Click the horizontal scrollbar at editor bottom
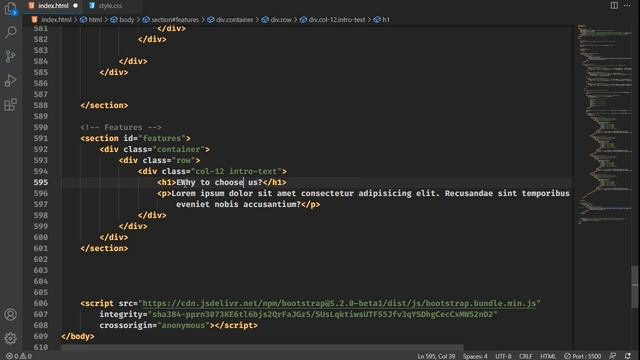Viewport: 640px width, 360px height. coord(262,347)
